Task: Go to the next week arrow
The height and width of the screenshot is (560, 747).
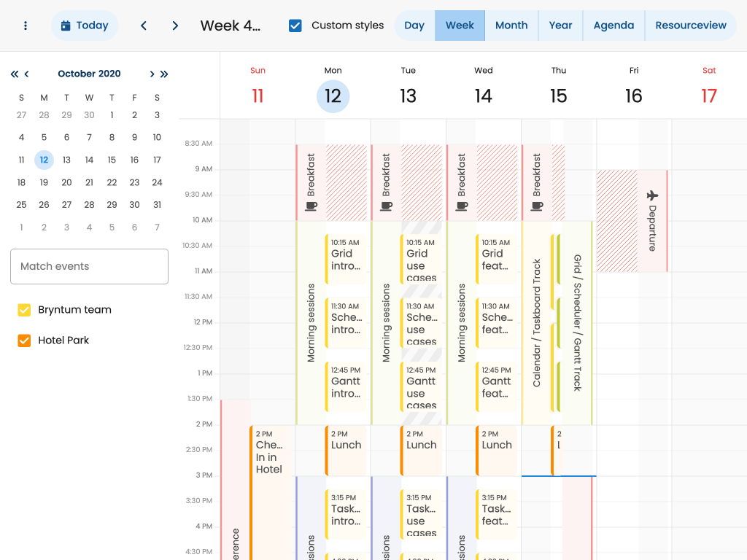Action: 175,26
